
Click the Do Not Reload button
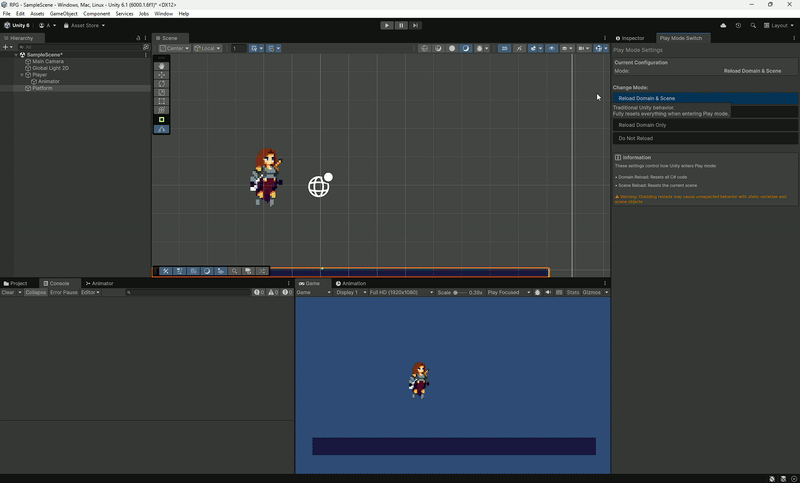[635, 138]
